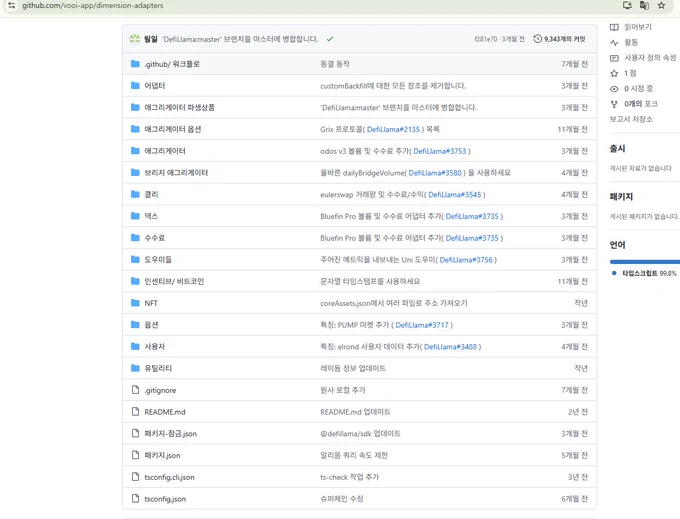680x519 pixels.
Task: Click the '알리움 쿼리 속도 제한' commit message
Action: pyautogui.click(x=354, y=455)
